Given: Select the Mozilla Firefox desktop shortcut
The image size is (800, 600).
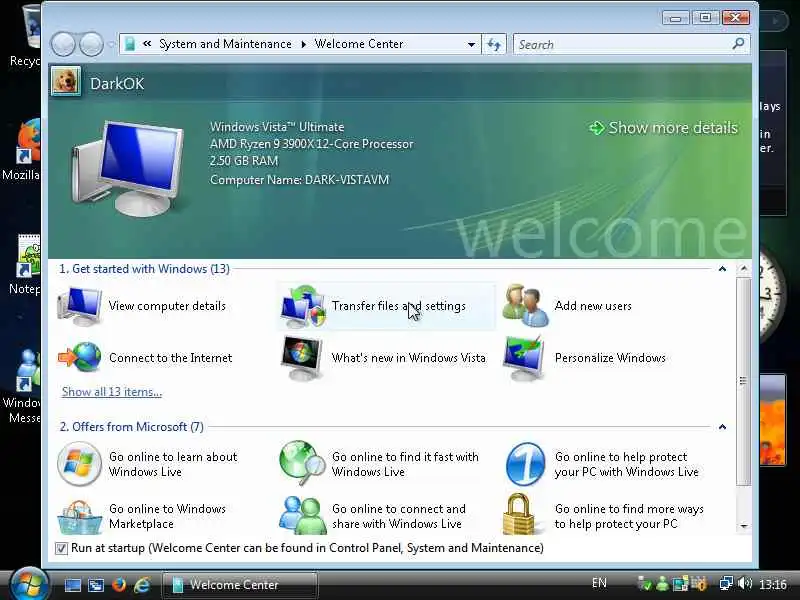Looking at the screenshot, I should click(21, 151).
